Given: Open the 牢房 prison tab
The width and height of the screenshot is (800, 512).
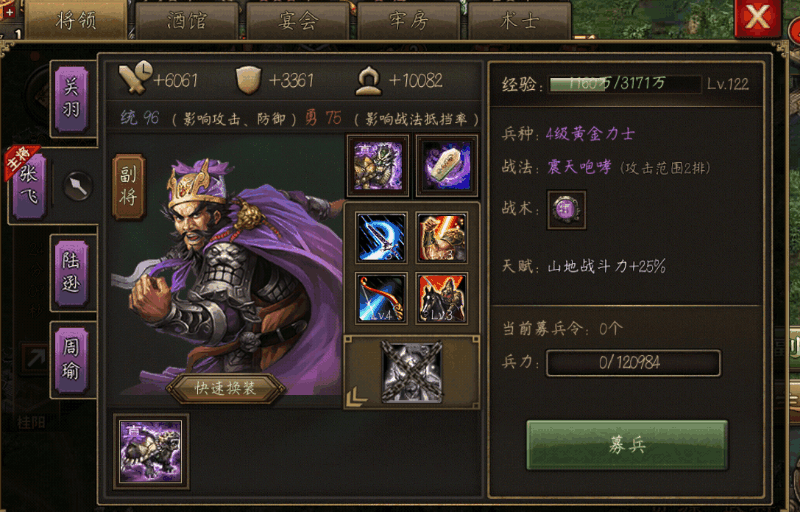Looking at the screenshot, I should coord(409,20).
